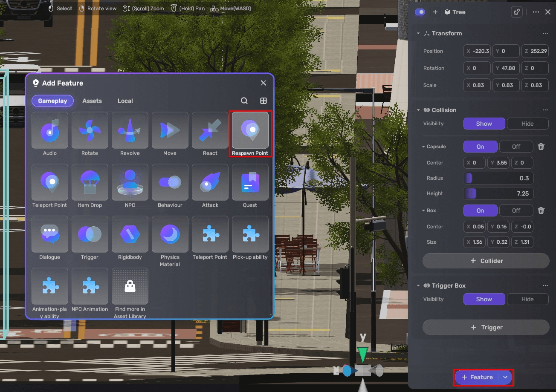Click the add Trigger button
Image resolution: width=556 pixels, height=392 pixels.
[x=486, y=327]
